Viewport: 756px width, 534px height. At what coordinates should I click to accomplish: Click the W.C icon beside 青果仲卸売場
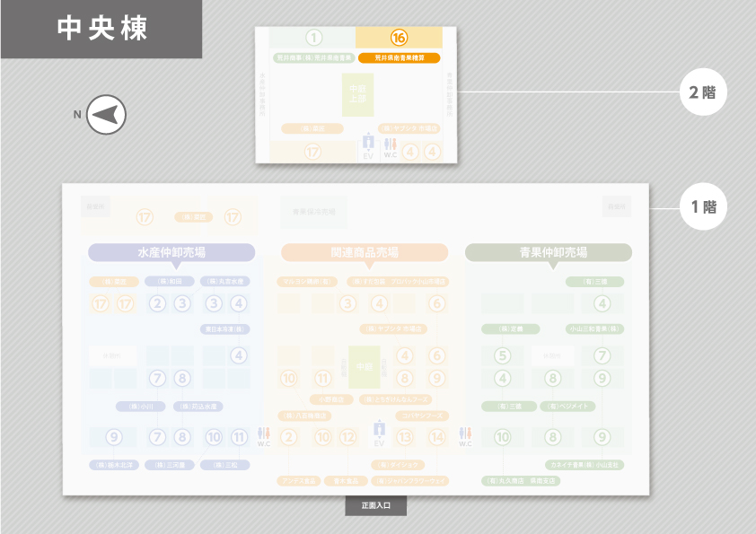(465, 436)
